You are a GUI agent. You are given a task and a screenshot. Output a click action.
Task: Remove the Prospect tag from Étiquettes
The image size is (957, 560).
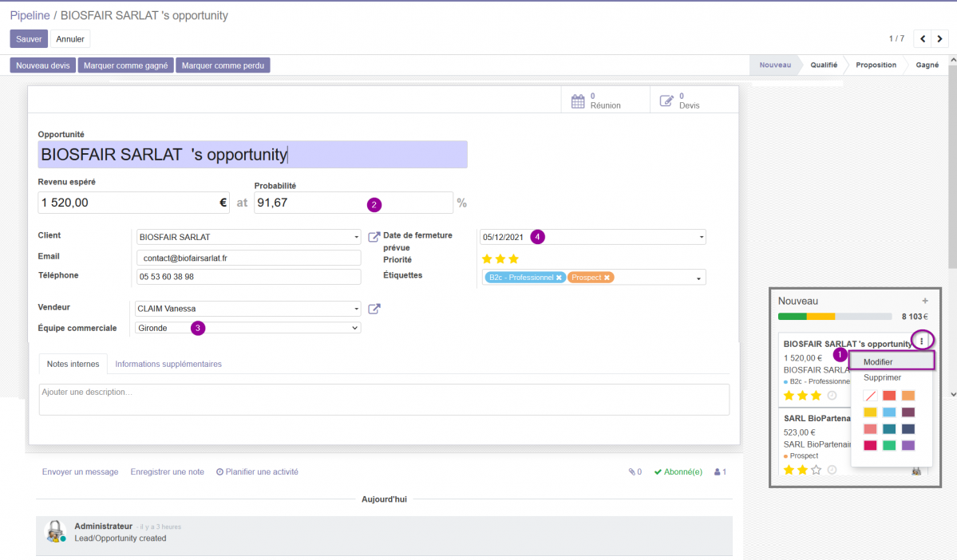[x=607, y=278]
